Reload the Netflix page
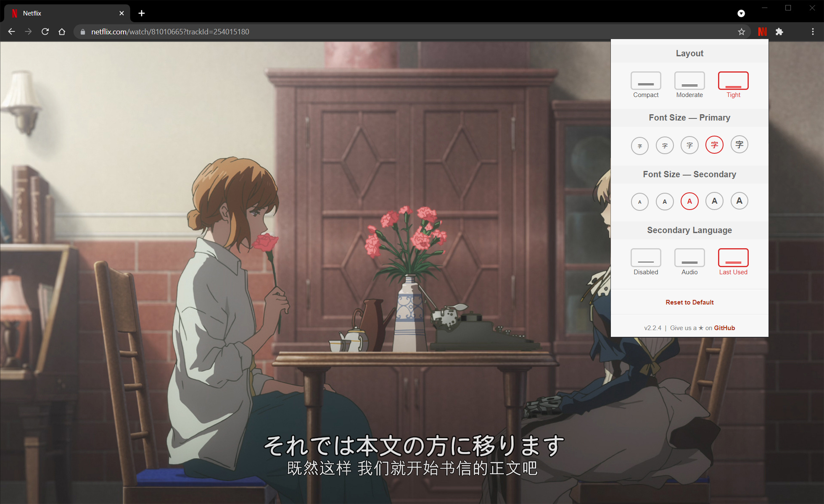The width and height of the screenshot is (824, 504). pos(45,31)
